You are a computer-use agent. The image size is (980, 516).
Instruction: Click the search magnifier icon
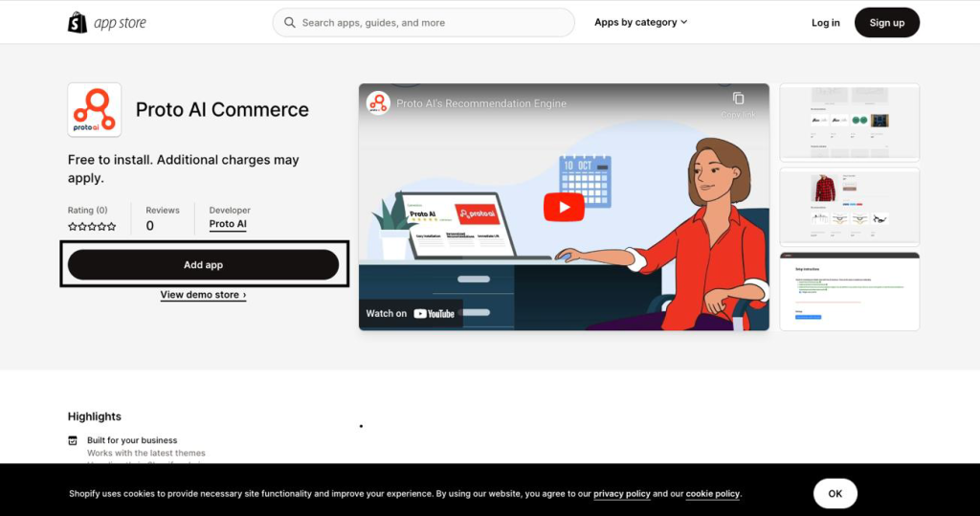289,23
